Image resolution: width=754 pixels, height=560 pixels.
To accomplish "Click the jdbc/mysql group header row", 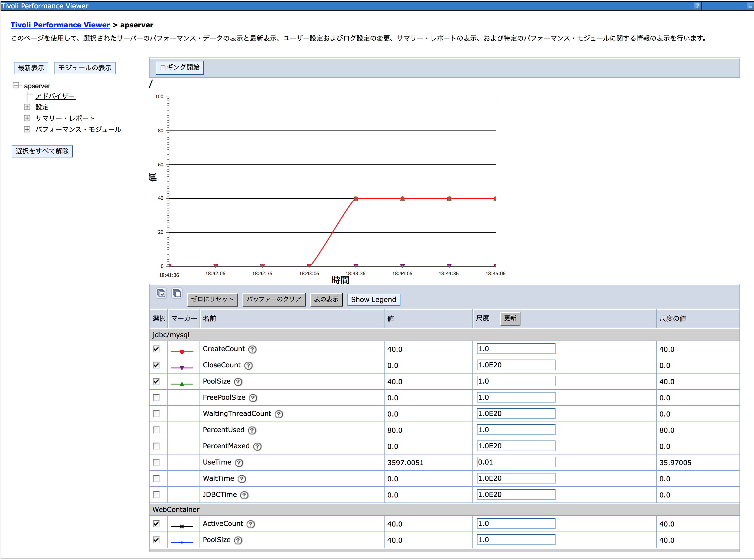I will tap(444, 335).
